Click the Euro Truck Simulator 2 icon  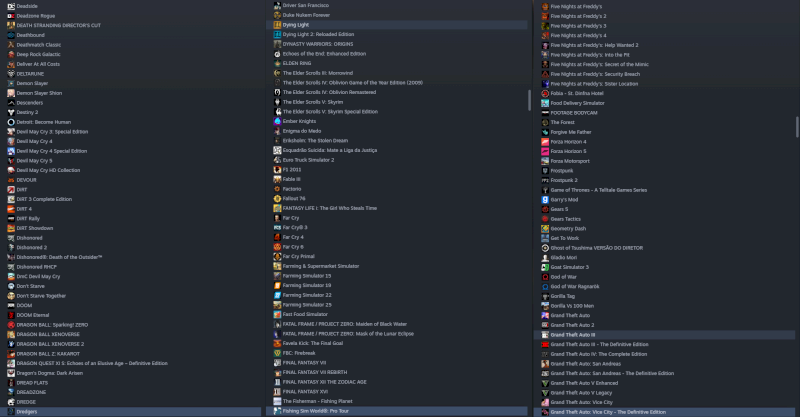[277, 160]
